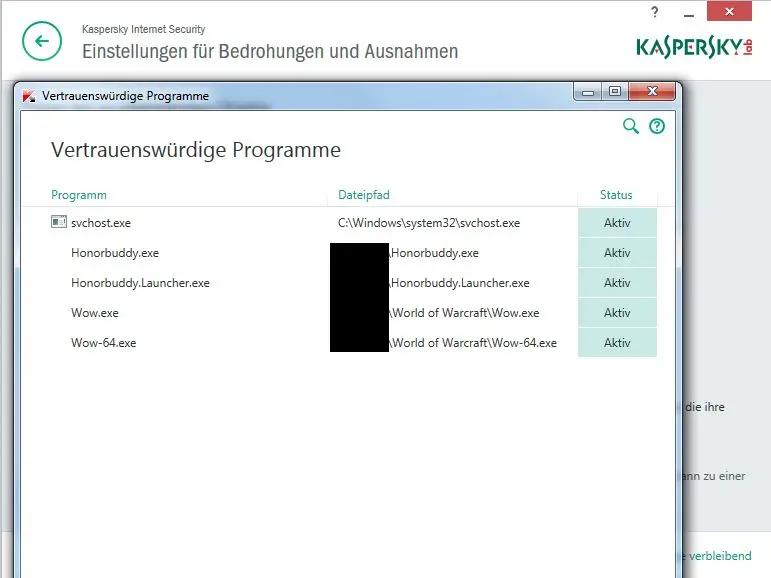Sort by the Dateipfad column header
Screen dimensions: 771x578
tap(364, 195)
